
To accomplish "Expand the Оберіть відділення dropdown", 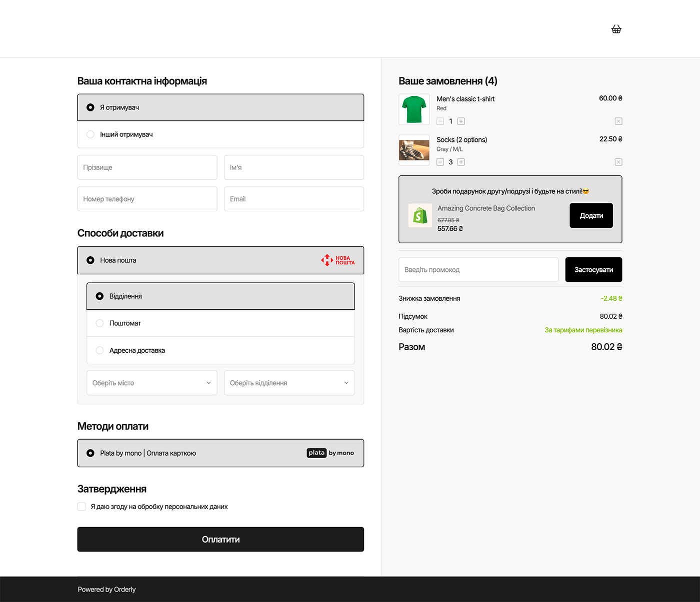I will point(289,383).
